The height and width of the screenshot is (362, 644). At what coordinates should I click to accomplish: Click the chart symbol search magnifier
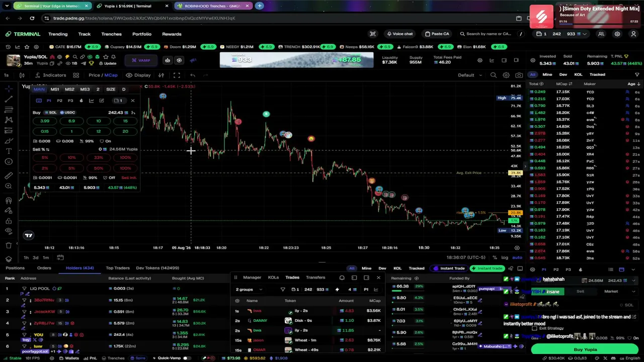494,75
